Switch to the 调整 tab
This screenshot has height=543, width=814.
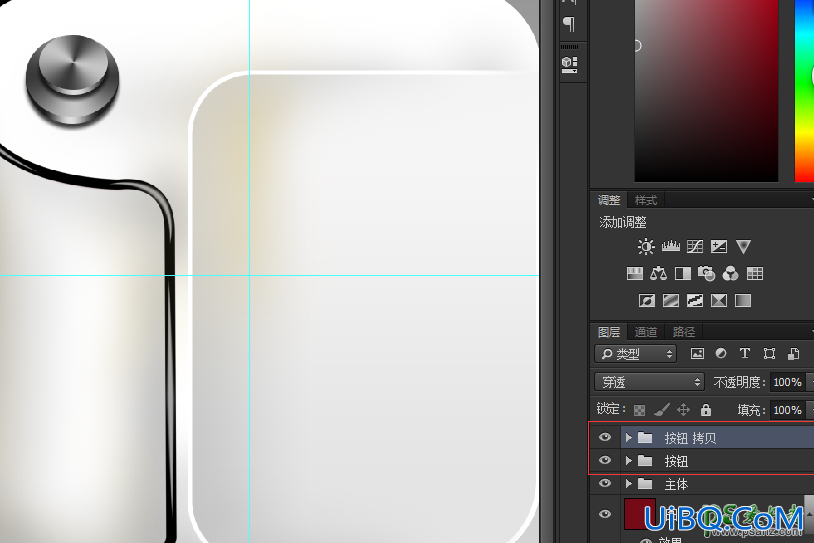click(609, 200)
